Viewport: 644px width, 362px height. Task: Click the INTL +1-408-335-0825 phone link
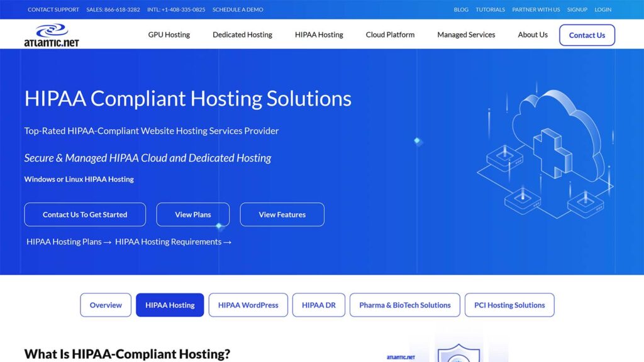click(176, 9)
